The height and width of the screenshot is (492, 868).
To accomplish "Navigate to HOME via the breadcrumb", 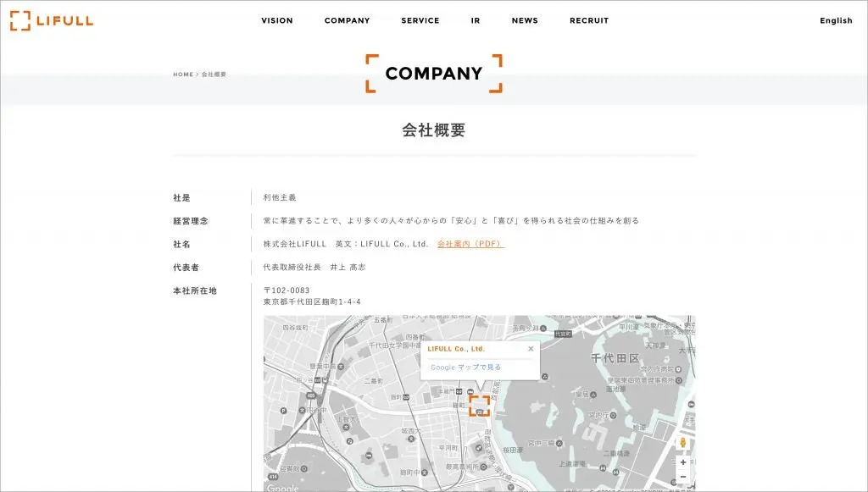I will [182, 75].
